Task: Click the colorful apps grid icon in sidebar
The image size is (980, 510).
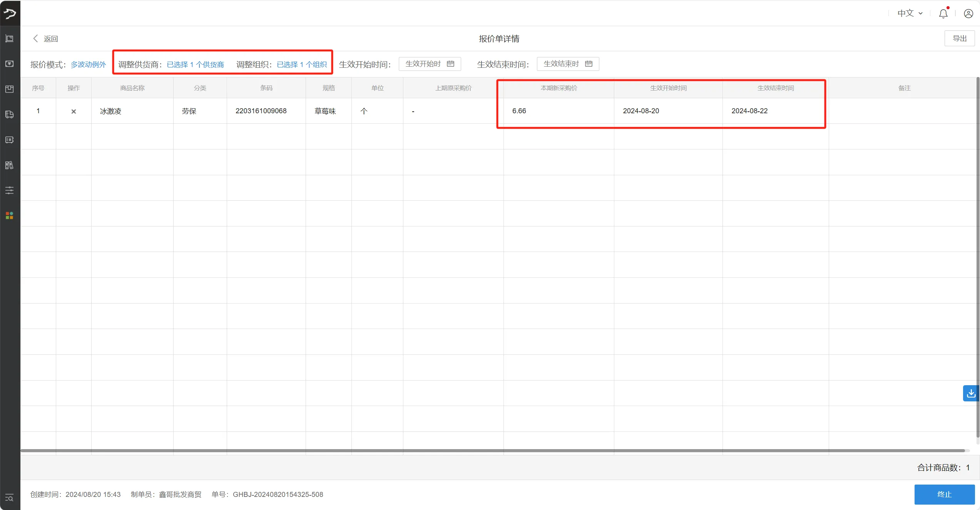Action: [x=9, y=215]
